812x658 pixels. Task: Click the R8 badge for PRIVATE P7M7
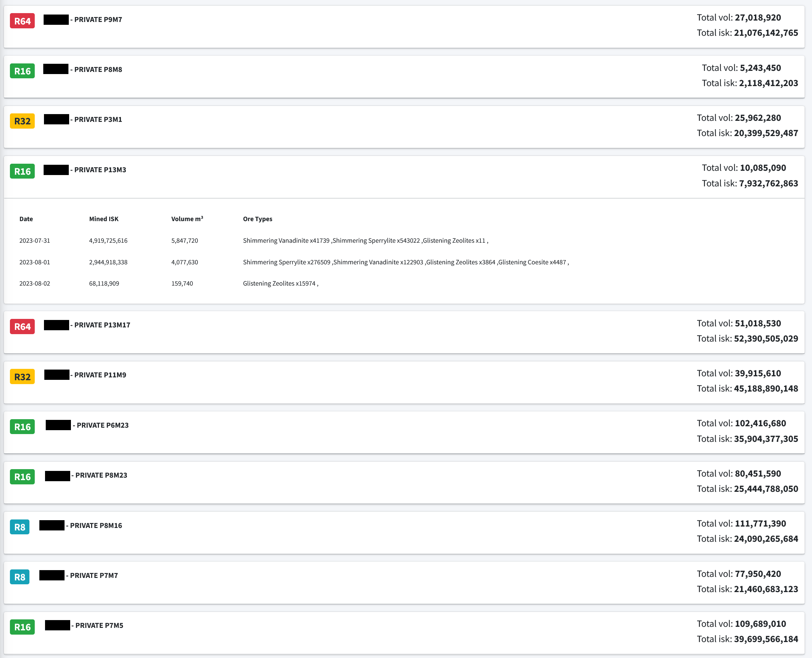pos(20,577)
